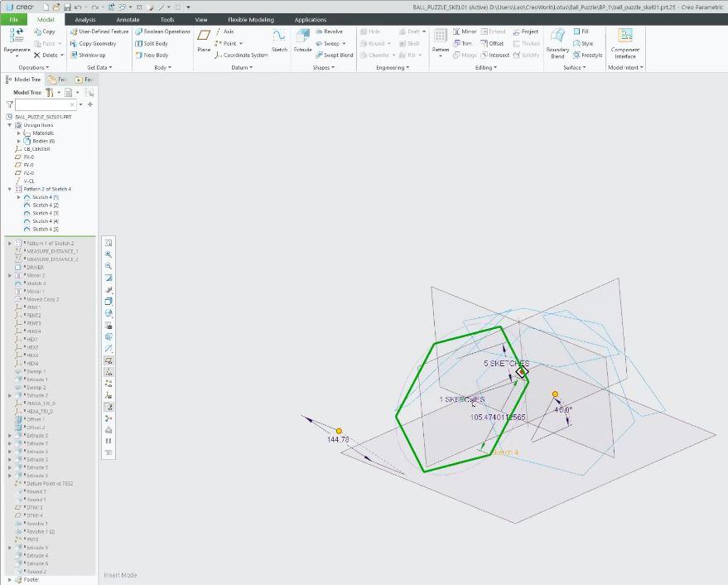This screenshot has width=728, height=585.
Task: Click the Sketch tool icon
Action: tap(279, 39)
